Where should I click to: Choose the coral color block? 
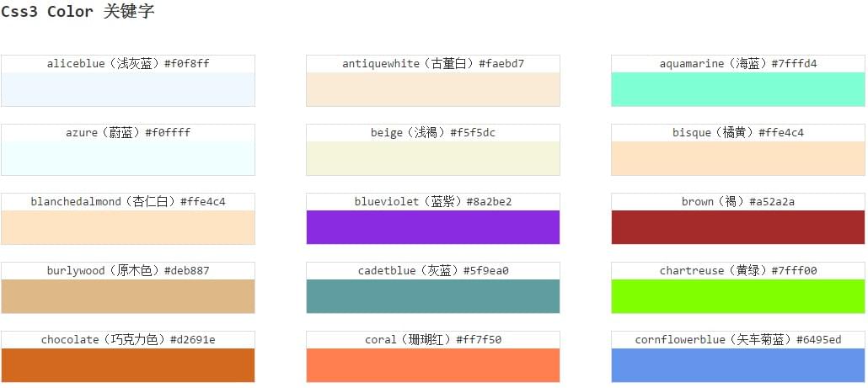433,365
